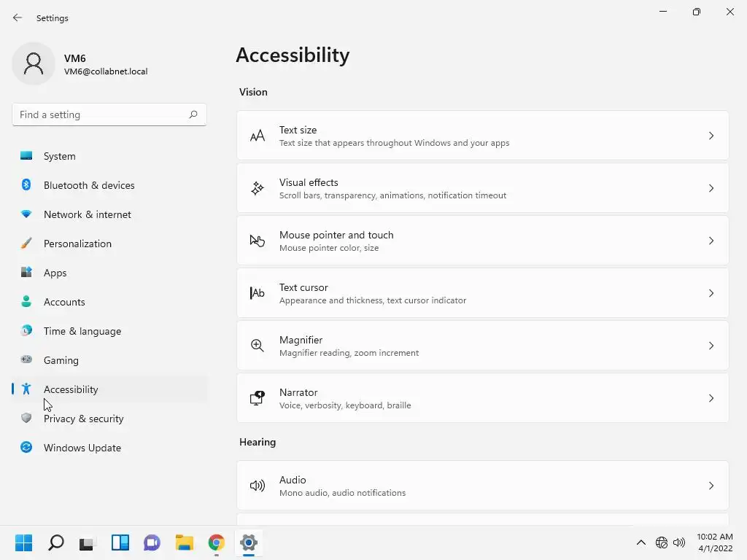
Task: Expand the Visual effects chevron
Action: 711,188
